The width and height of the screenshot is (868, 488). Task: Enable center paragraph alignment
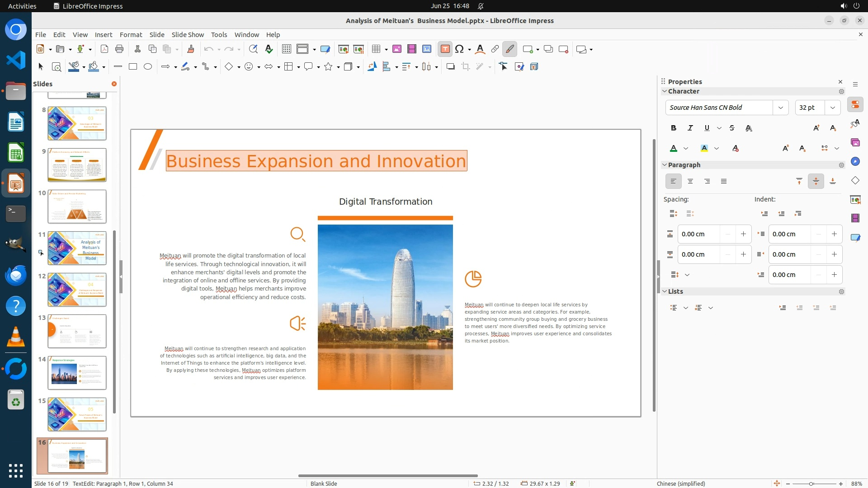[690, 181]
